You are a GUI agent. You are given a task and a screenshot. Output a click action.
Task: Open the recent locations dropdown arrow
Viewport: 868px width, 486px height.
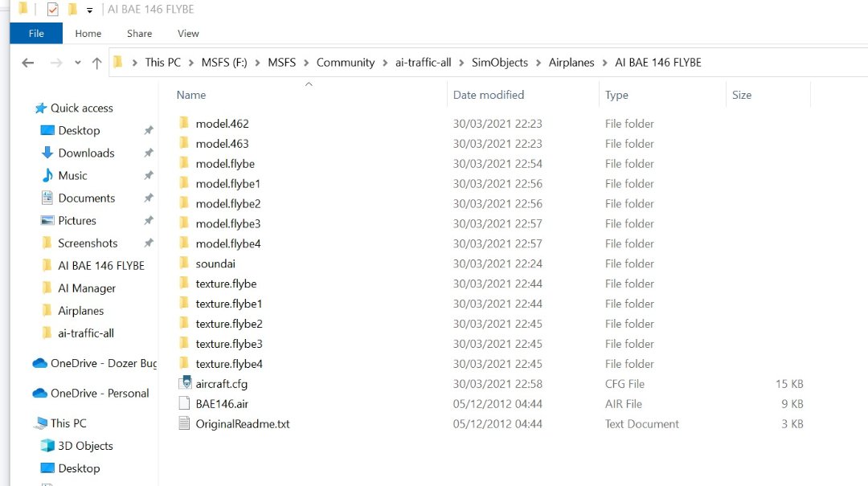pos(78,63)
